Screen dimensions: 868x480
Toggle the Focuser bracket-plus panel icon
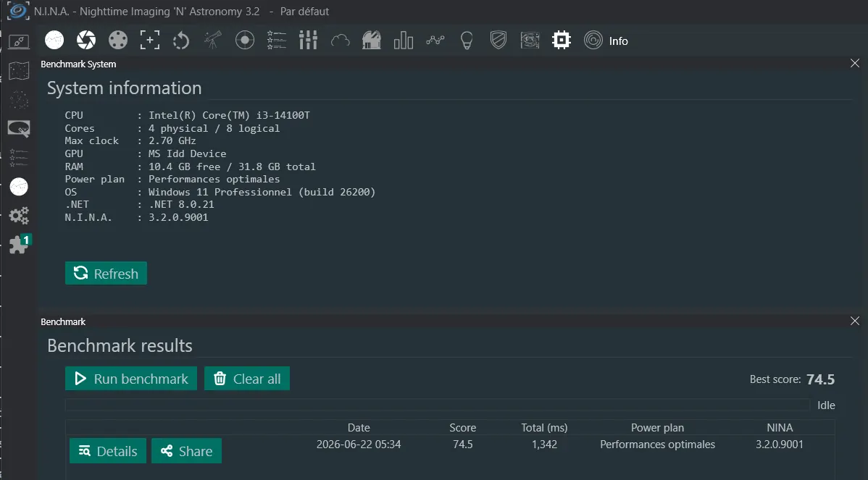149,41
